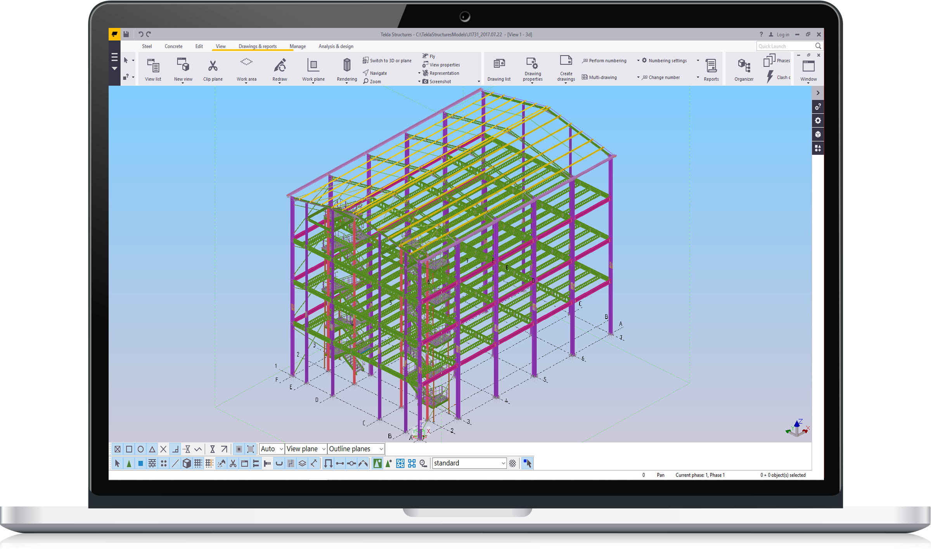Toggle snap to center points circle switch
931x560 pixels.
tap(140, 449)
